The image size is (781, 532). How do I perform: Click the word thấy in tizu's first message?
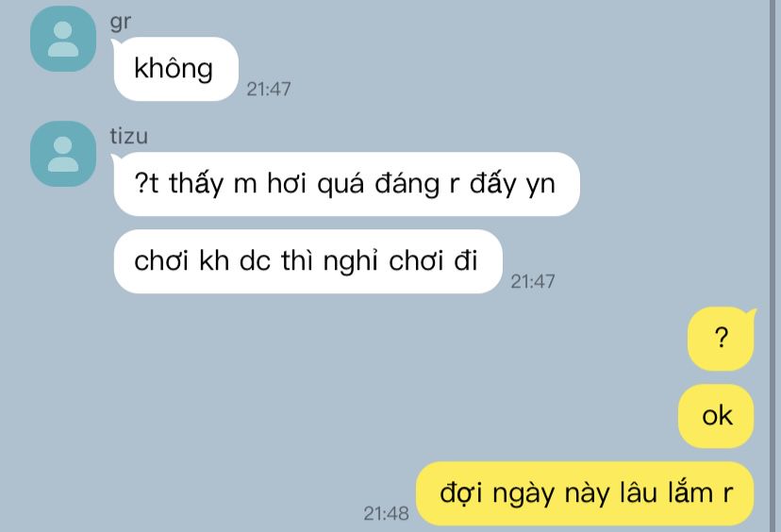tap(196, 184)
